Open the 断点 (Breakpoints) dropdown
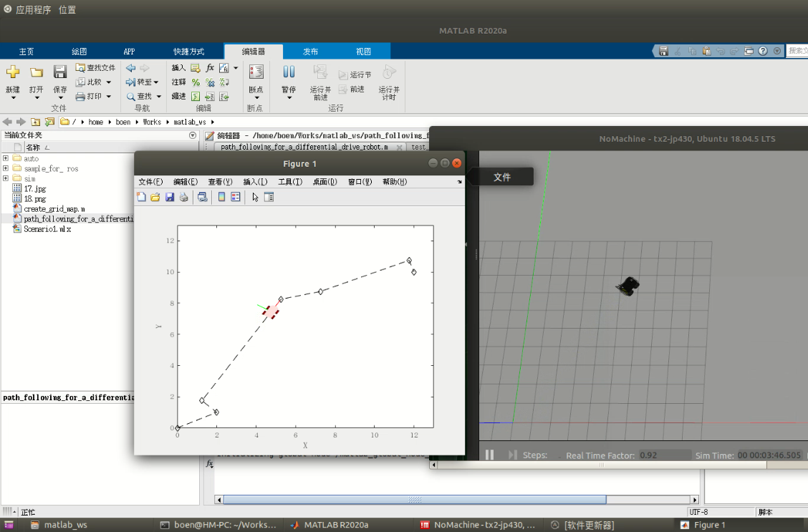The height and width of the screenshot is (532, 808). click(256, 98)
